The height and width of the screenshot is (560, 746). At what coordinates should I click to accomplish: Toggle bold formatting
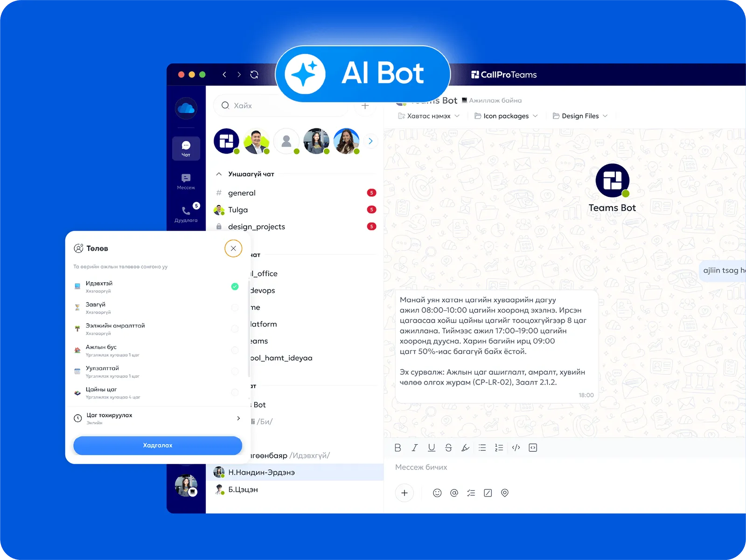(397, 448)
